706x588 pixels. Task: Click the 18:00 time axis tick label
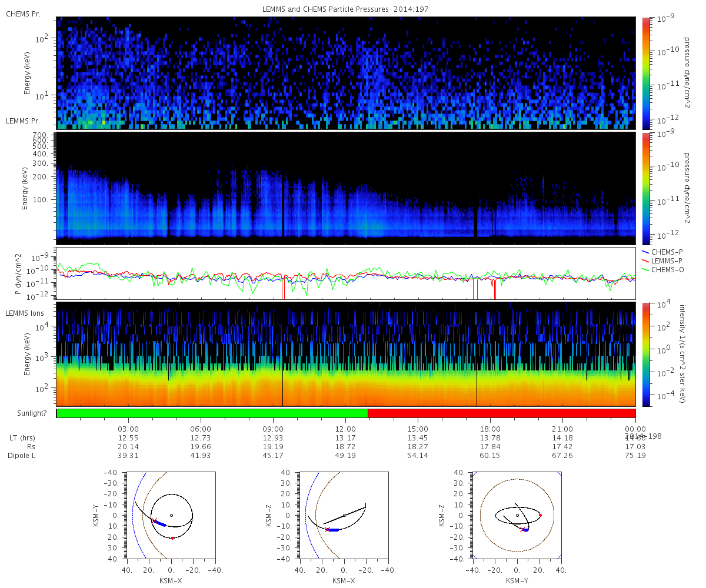point(490,429)
